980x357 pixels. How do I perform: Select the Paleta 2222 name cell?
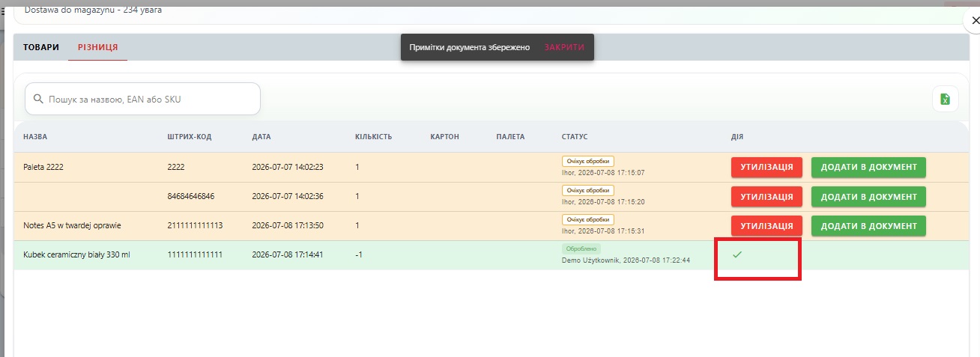(x=43, y=167)
